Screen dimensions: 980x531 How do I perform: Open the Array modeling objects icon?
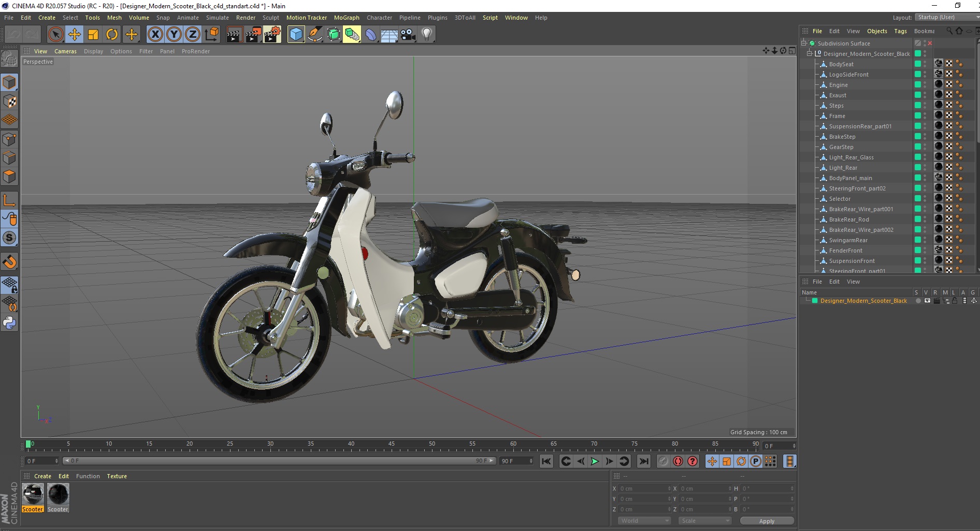click(x=352, y=35)
